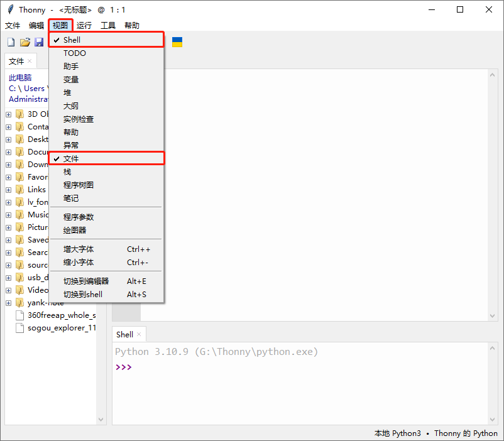
Task: Expand the Desktop folder node
Action: 9,139
